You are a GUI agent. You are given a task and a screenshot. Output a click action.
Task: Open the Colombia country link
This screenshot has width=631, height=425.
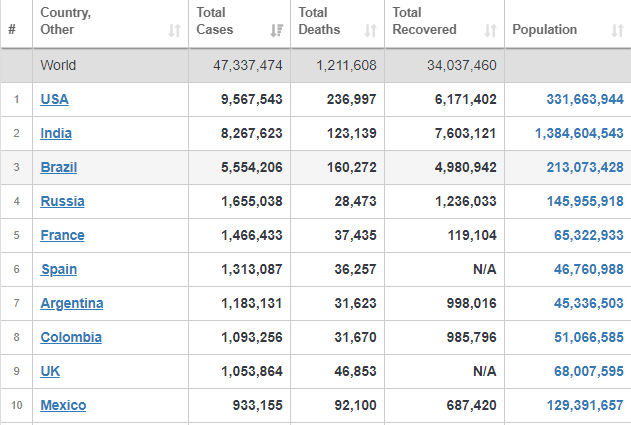[x=71, y=337]
